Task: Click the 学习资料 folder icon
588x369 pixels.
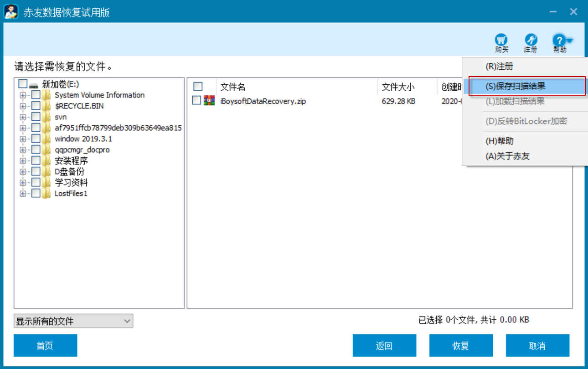Action: point(46,183)
